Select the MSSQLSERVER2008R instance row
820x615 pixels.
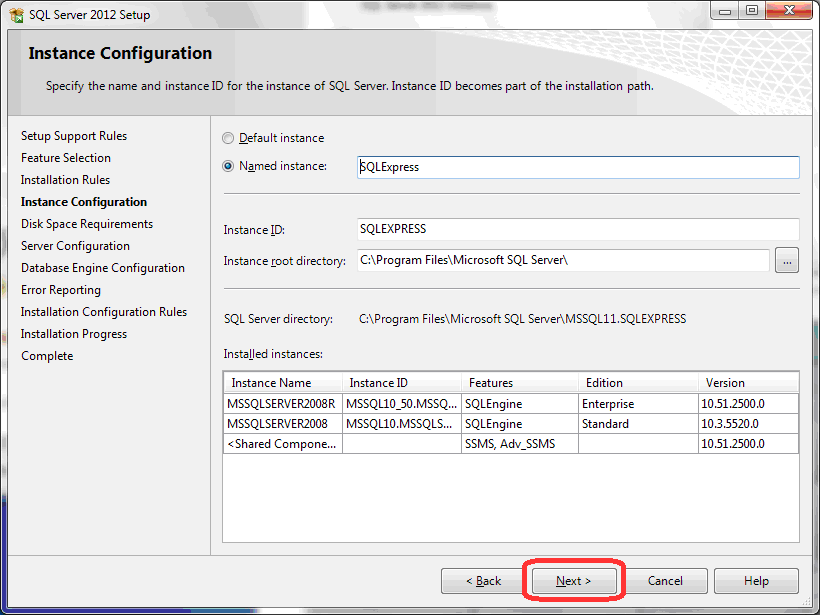point(282,404)
